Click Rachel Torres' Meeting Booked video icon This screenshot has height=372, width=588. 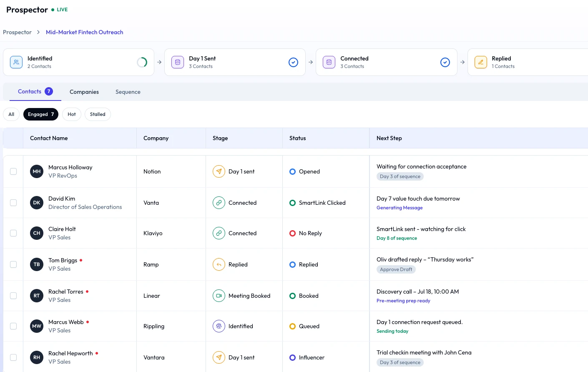[x=219, y=296]
